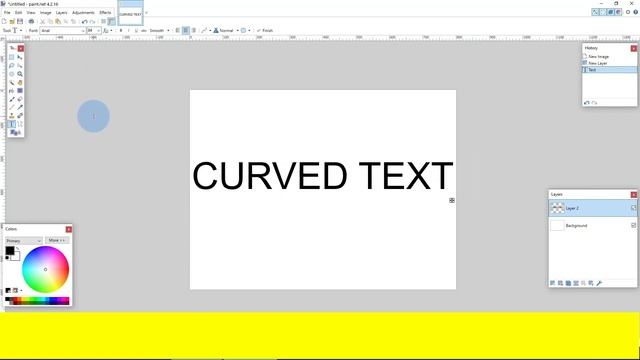Select the Clone Stamp tool

(11, 116)
